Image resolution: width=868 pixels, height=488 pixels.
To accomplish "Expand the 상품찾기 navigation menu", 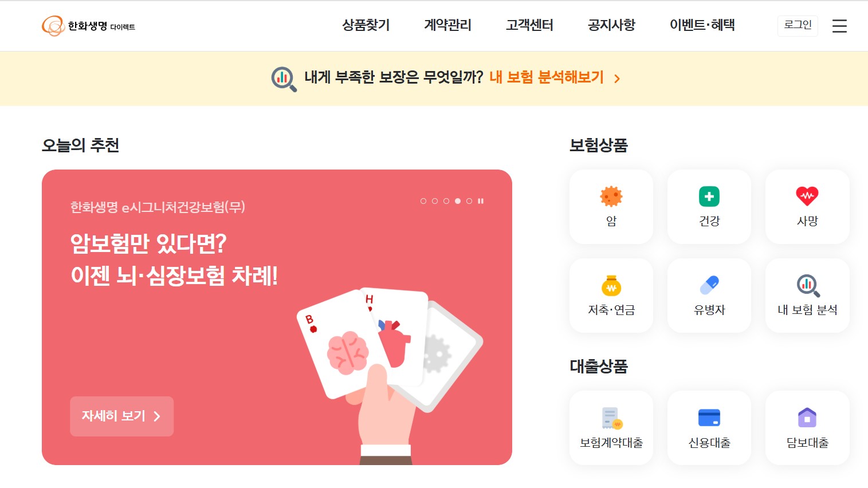I will coord(366,25).
